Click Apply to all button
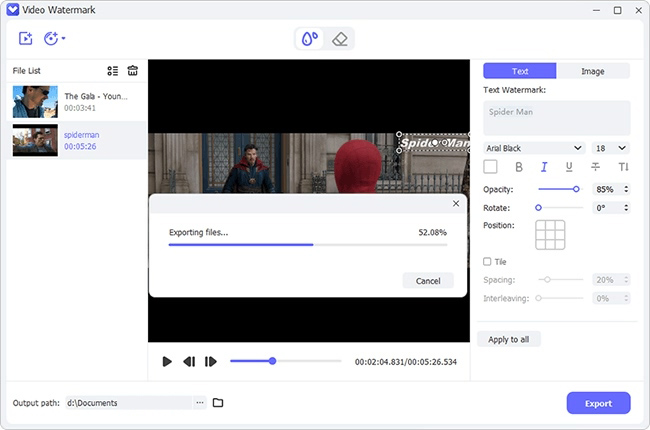This screenshot has height=430, width=650. tap(509, 339)
